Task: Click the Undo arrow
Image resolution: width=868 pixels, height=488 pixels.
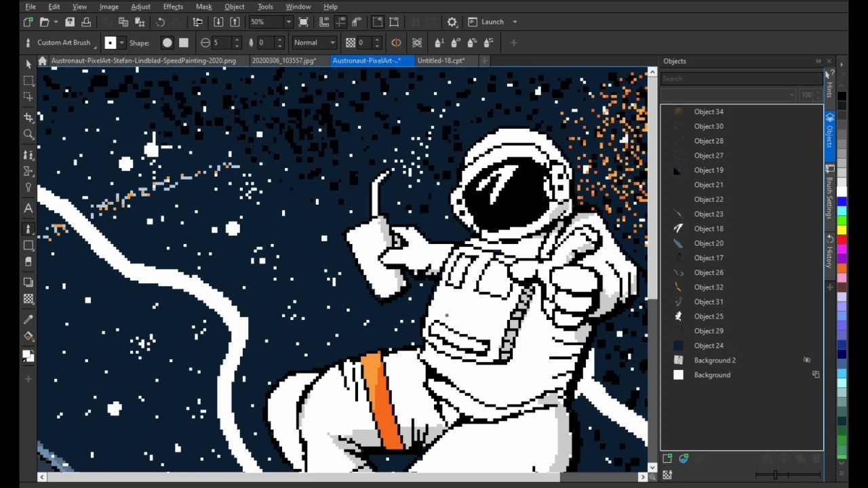Action: tap(161, 22)
